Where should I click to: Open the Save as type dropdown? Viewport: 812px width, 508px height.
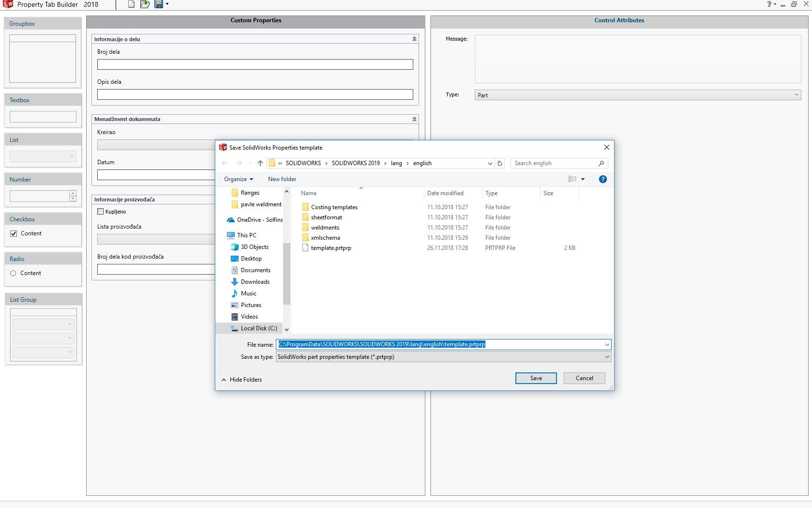tap(607, 357)
